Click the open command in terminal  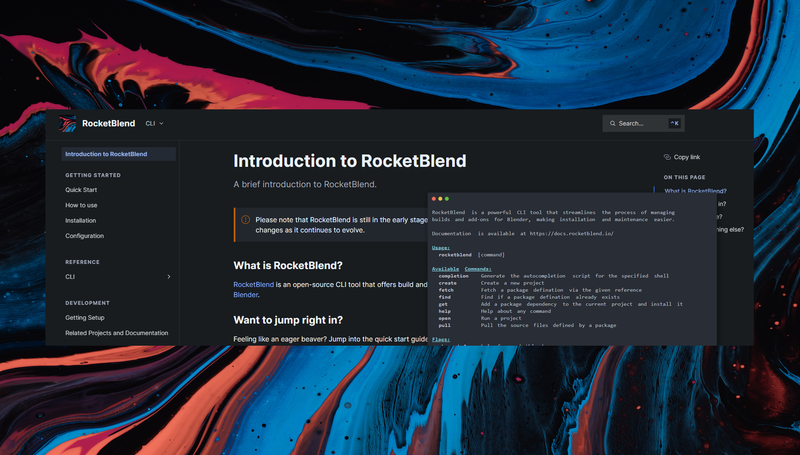444,318
